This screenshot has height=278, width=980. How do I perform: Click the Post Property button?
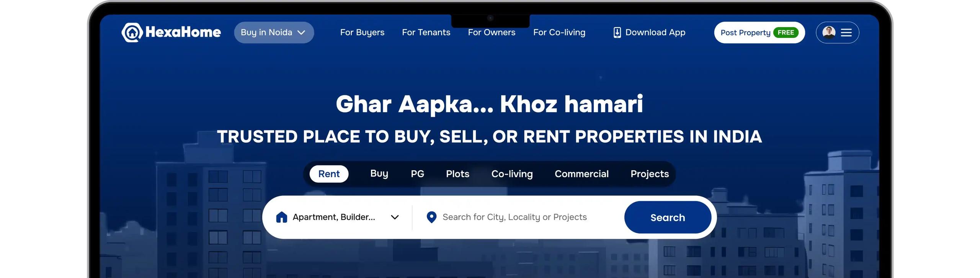point(759,33)
